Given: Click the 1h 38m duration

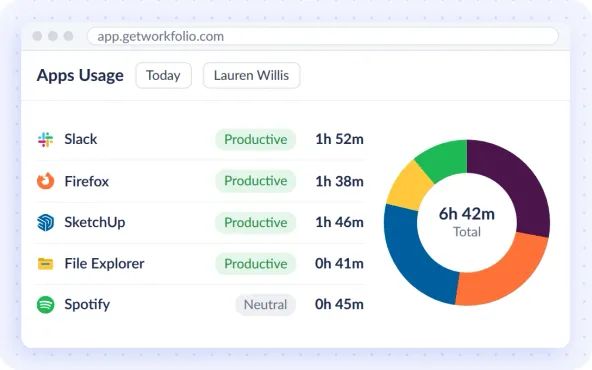Looking at the screenshot, I should [x=339, y=181].
